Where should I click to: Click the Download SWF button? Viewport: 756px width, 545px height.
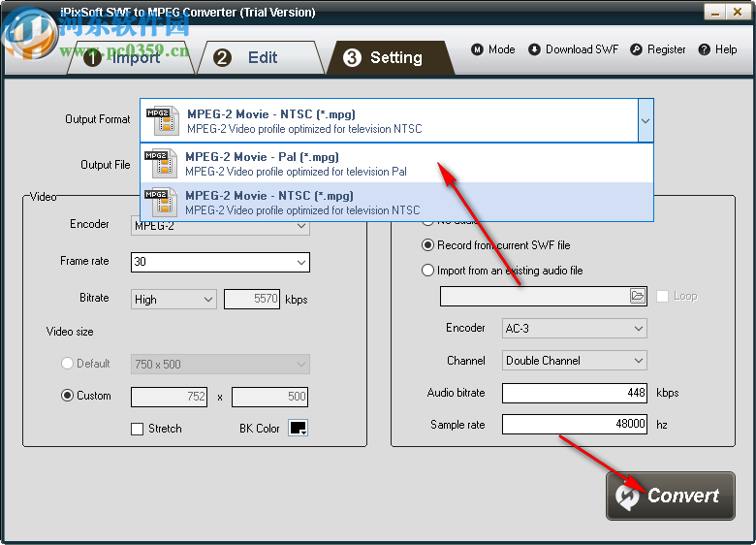point(573,49)
